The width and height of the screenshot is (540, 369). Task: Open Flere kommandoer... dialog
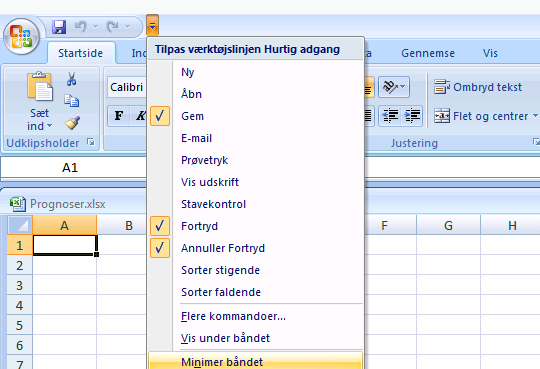coord(256,316)
